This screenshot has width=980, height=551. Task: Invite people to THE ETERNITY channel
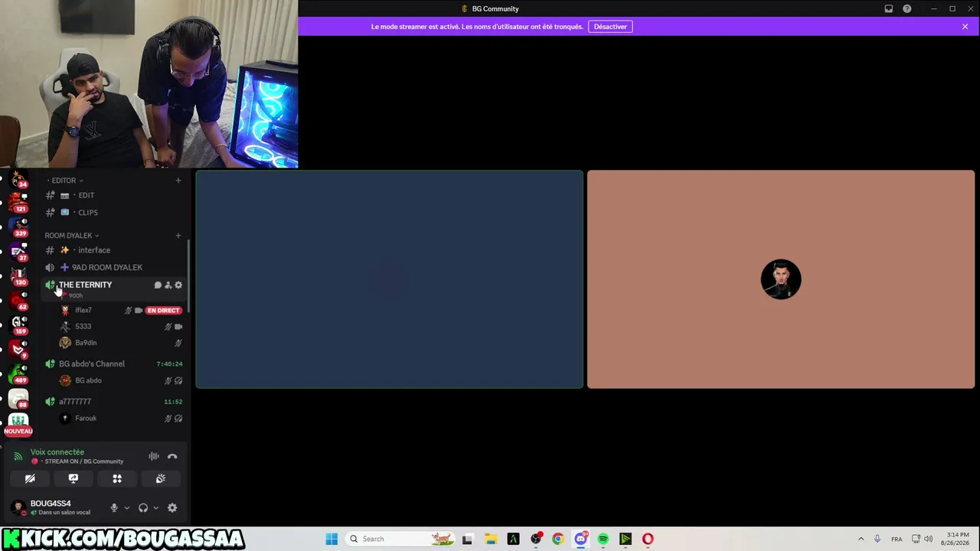[x=168, y=285]
